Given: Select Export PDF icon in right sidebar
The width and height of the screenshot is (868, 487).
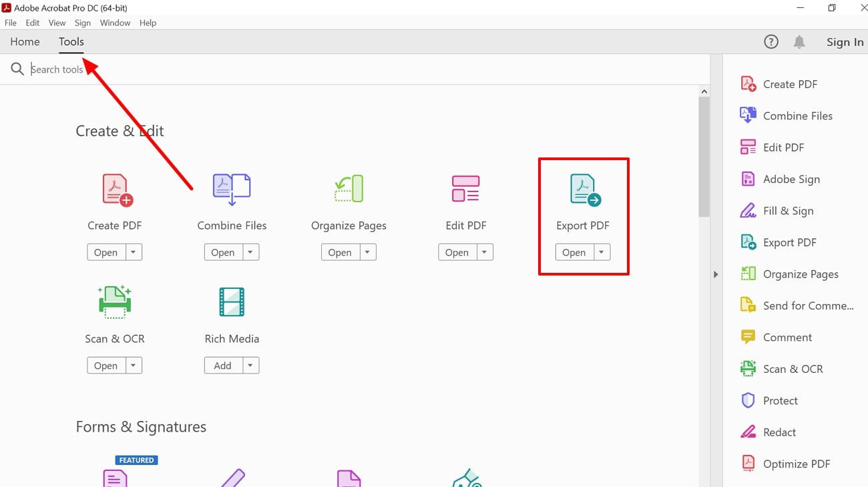Looking at the screenshot, I should pyautogui.click(x=748, y=242).
